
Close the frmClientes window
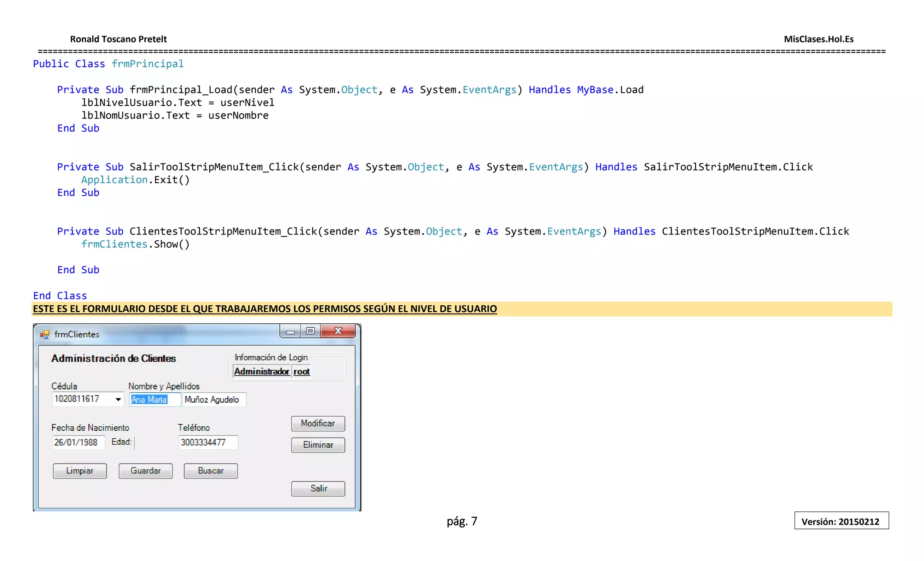tap(338, 331)
